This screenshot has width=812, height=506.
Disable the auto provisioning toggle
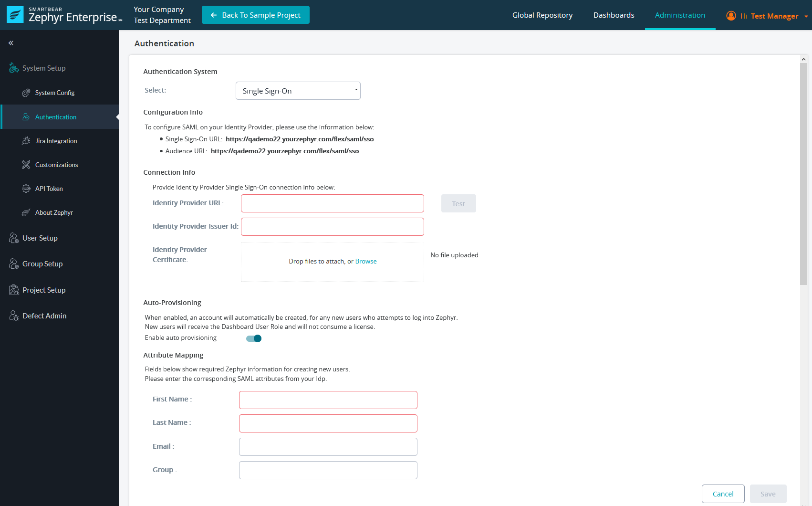254,338
